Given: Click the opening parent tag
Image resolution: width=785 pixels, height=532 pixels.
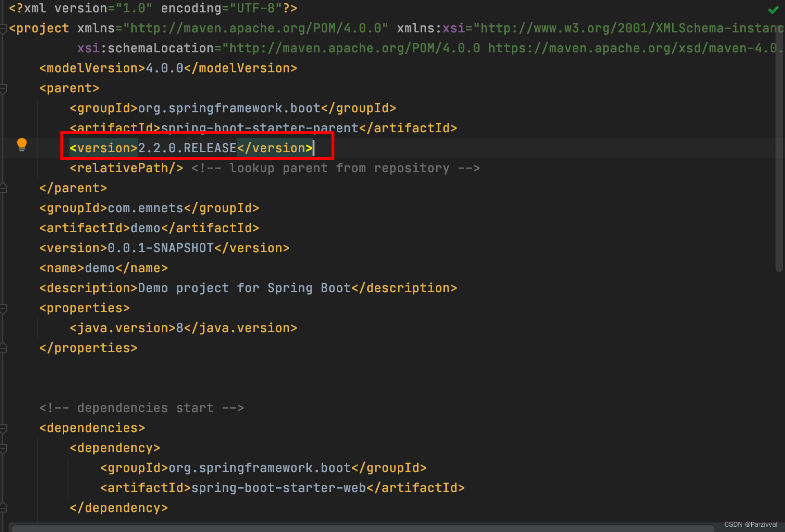Looking at the screenshot, I should [69, 88].
